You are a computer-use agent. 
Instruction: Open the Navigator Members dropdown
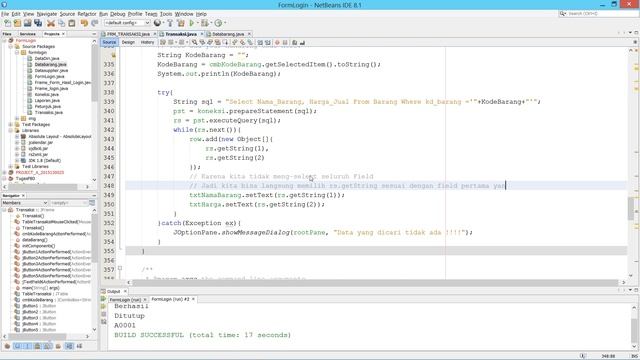25,203
